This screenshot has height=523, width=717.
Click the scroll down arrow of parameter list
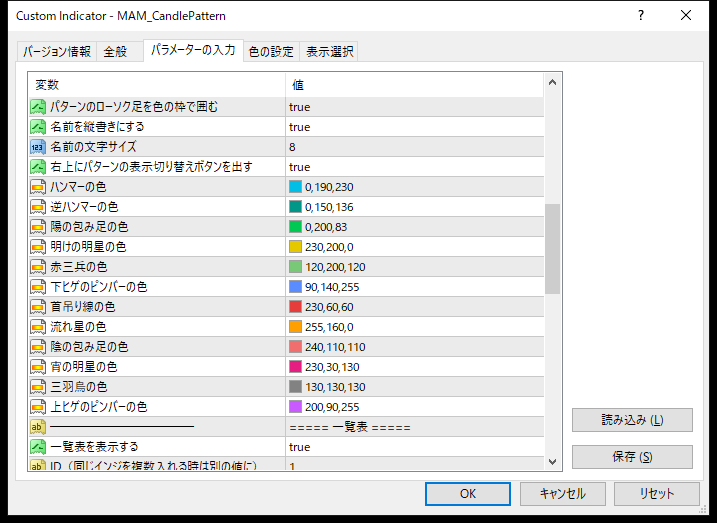(x=552, y=462)
